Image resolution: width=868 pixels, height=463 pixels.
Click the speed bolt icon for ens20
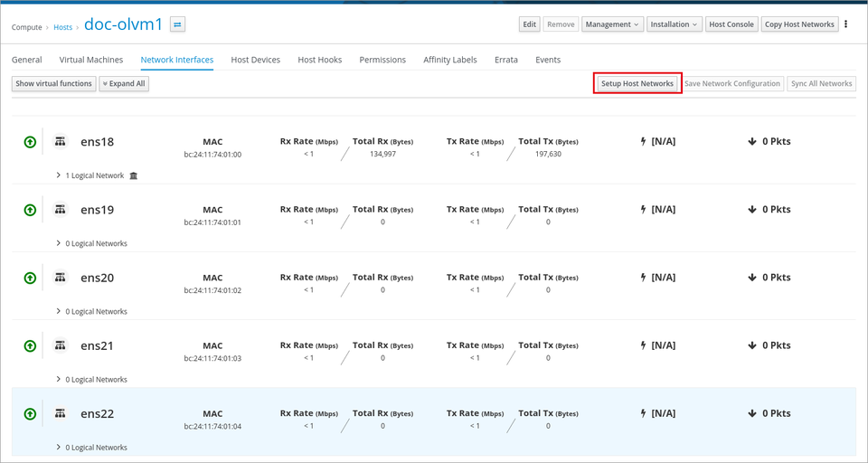coord(643,278)
